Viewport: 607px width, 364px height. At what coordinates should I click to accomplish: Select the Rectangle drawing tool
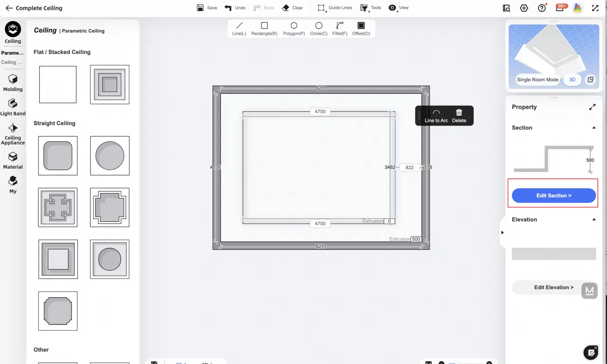click(264, 28)
